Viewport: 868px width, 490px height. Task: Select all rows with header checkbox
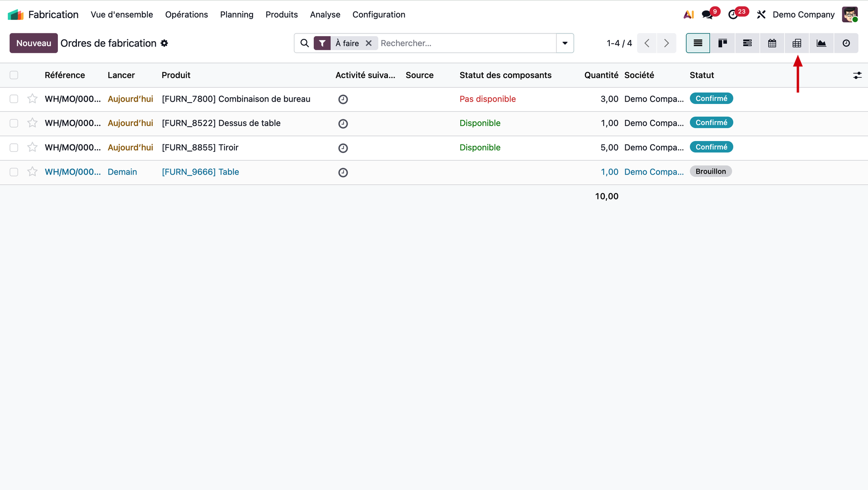pos(14,75)
